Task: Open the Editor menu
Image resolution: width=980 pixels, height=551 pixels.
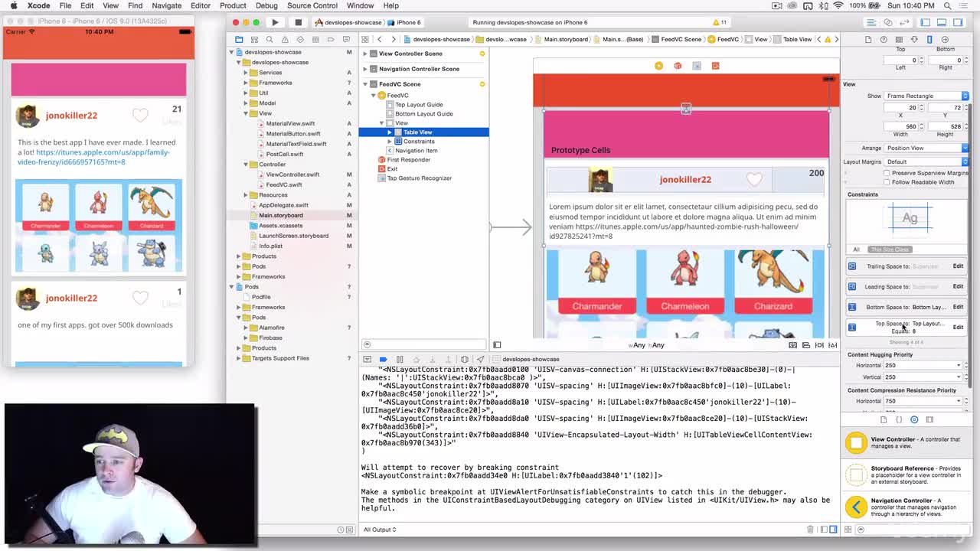Action: coord(201,5)
